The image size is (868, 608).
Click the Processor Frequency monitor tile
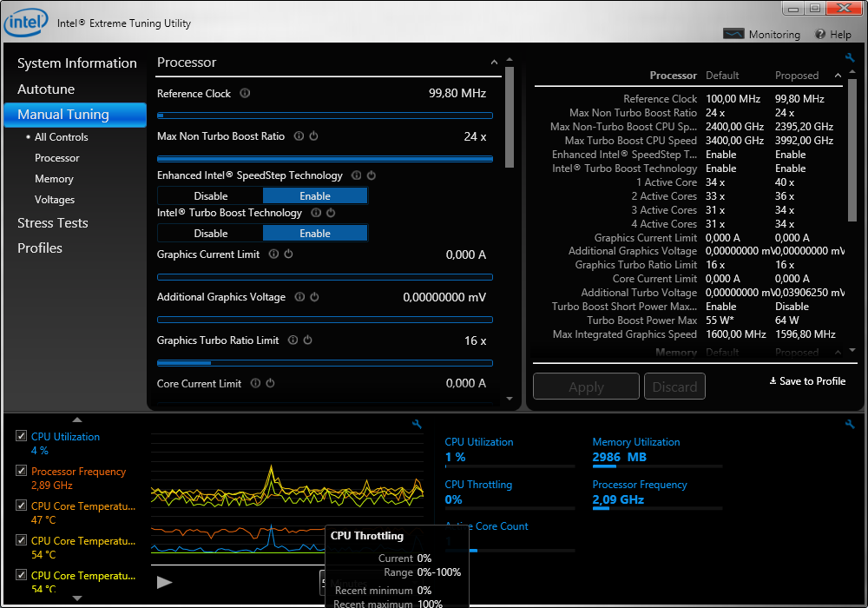tap(657, 494)
